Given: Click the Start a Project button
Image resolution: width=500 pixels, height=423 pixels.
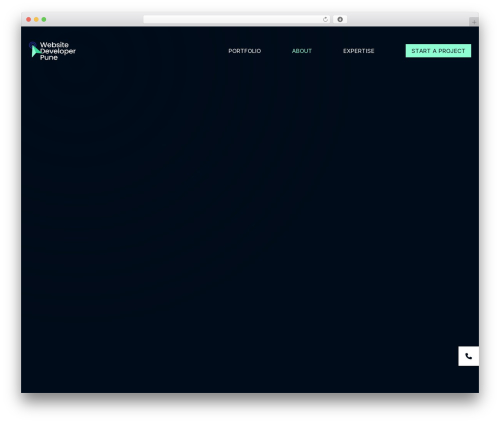Looking at the screenshot, I should 438,51.
